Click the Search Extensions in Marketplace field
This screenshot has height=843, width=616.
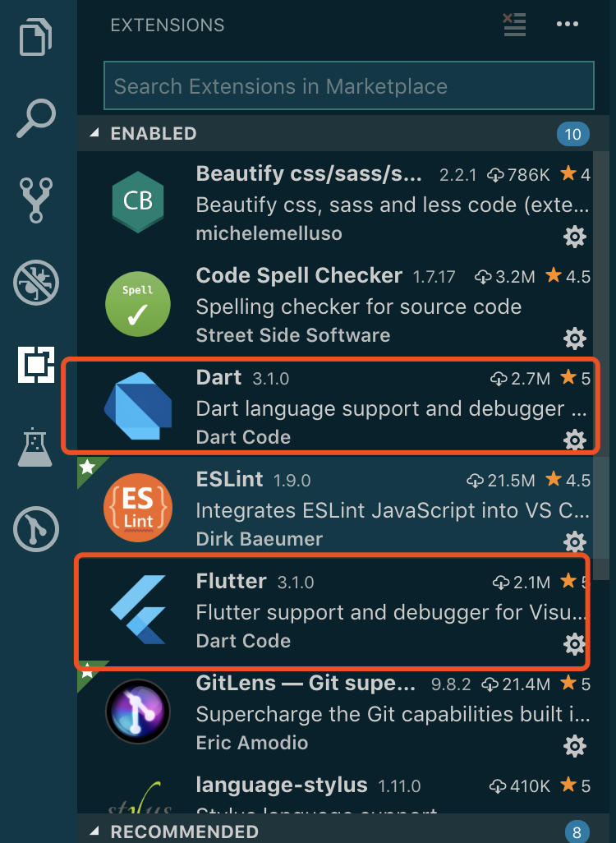point(348,86)
